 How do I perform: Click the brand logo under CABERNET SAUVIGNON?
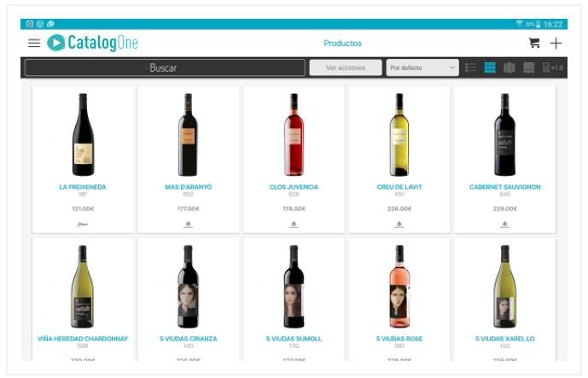click(504, 224)
